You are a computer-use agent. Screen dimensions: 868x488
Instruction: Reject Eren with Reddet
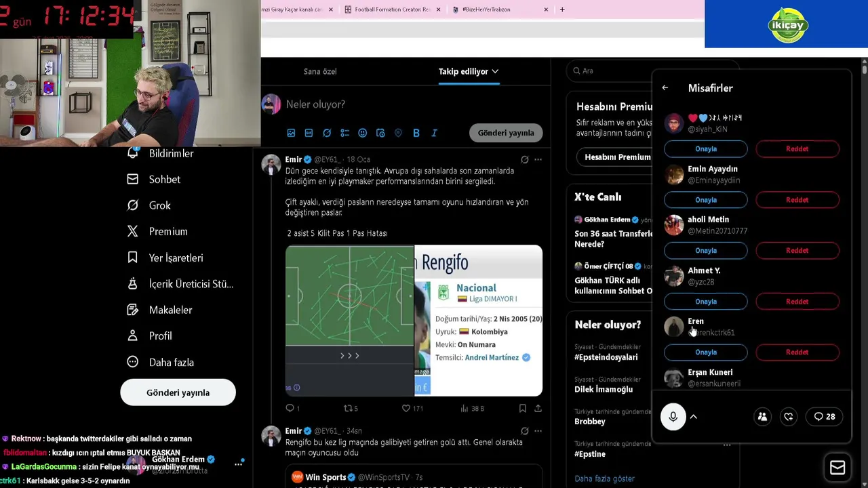click(797, 352)
